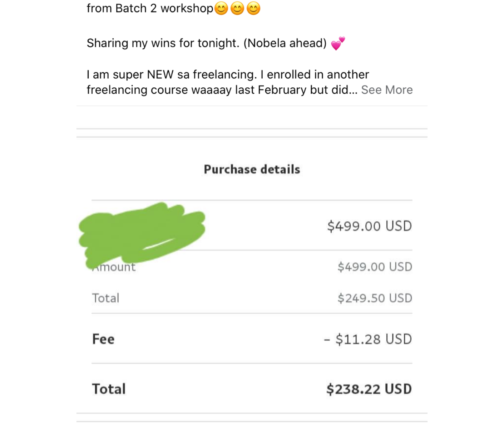
Task: Click the light gray Total label
Action: pyautogui.click(x=105, y=298)
